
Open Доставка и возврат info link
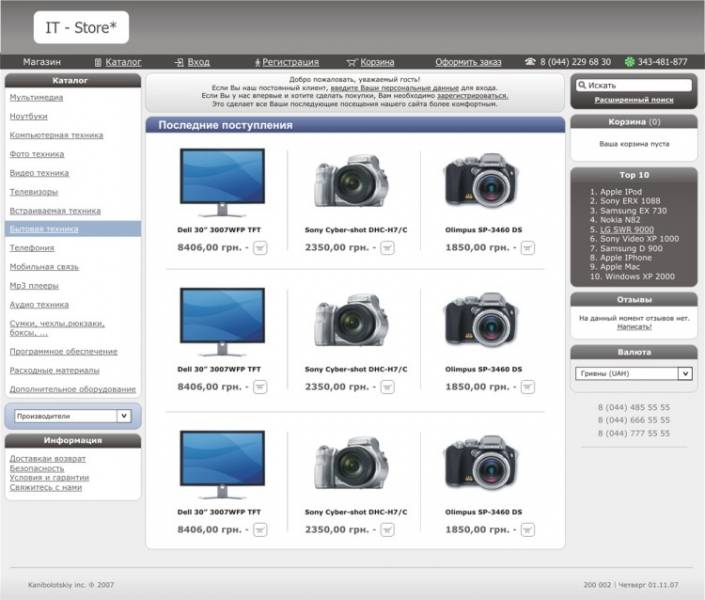[x=48, y=459]
